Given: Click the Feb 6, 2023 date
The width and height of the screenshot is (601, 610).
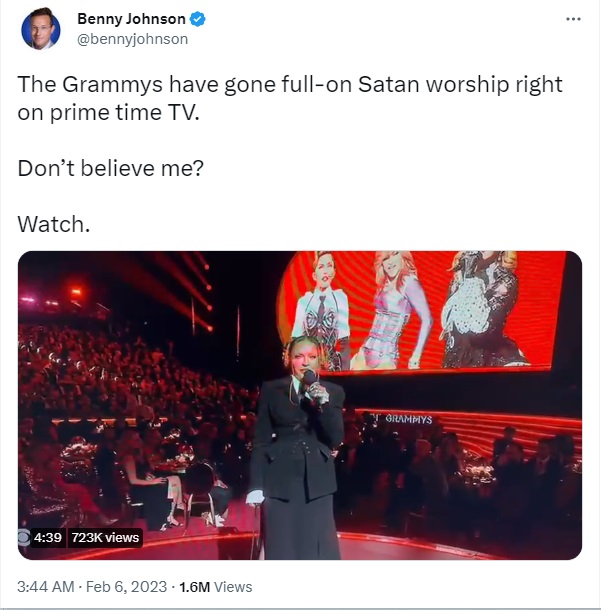Looking at the screenshot, I should [126, 586].
